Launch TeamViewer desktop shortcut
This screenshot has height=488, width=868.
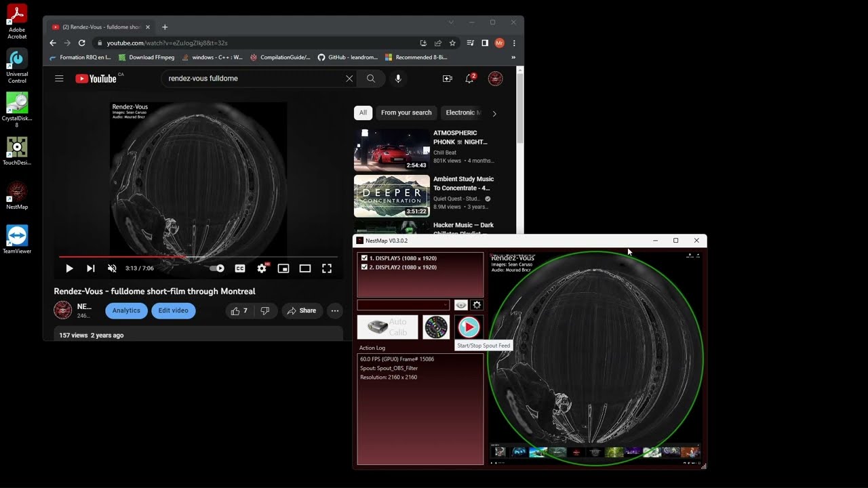[17, 239]
